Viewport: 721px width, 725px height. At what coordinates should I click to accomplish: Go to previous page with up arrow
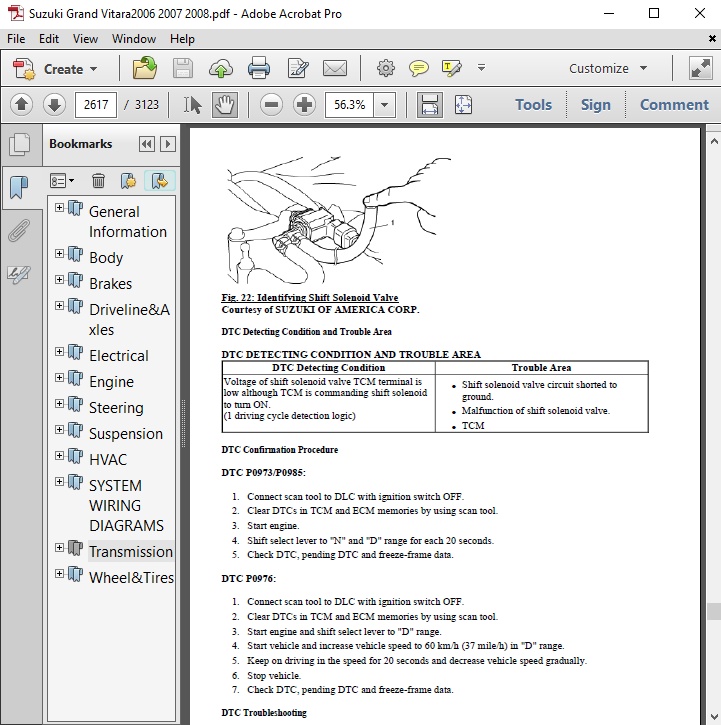pyautogui.click(x=21, y=104)
